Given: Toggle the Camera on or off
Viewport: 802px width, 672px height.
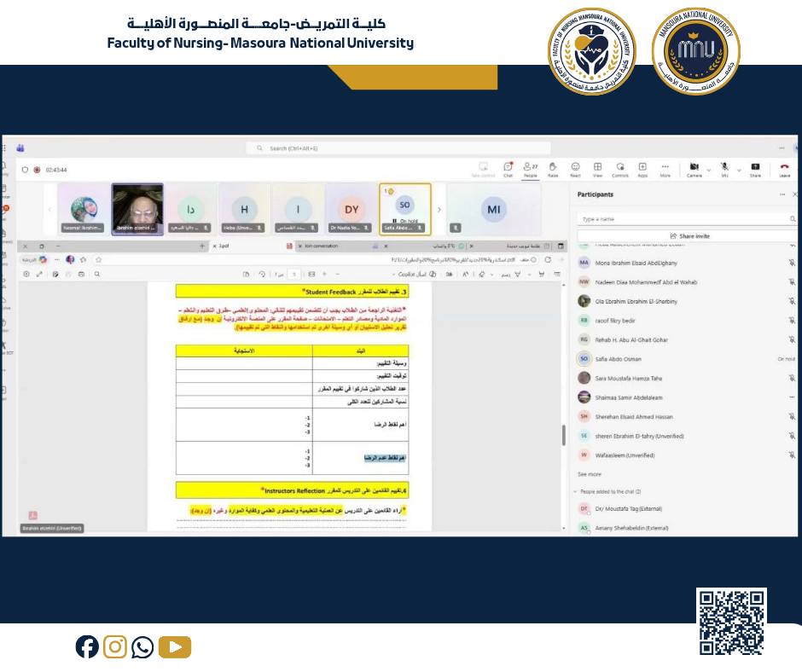Looking at the screenshot, I should click(694, 168).
